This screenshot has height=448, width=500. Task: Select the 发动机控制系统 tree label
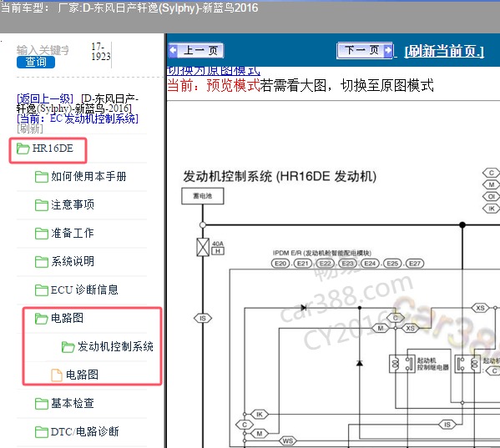(x=115, y=347)
